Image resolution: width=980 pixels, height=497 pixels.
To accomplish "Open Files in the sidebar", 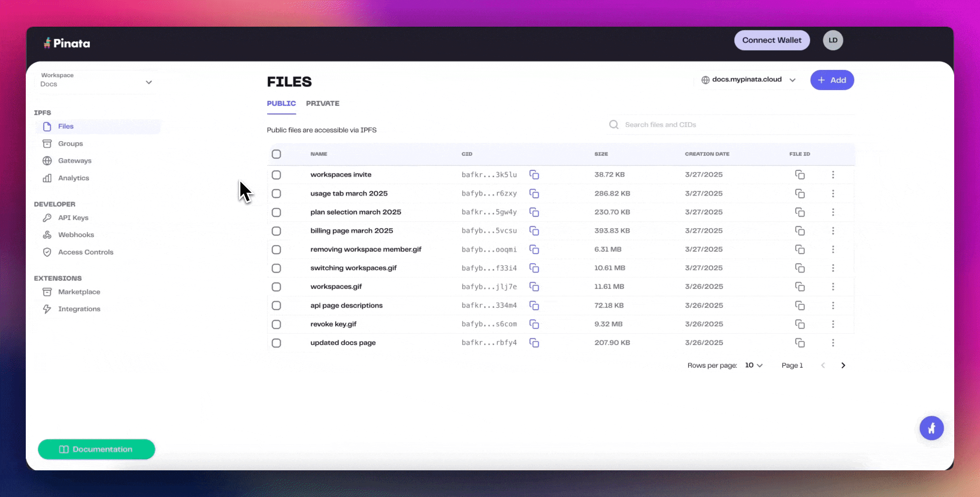I will (98, 127).
